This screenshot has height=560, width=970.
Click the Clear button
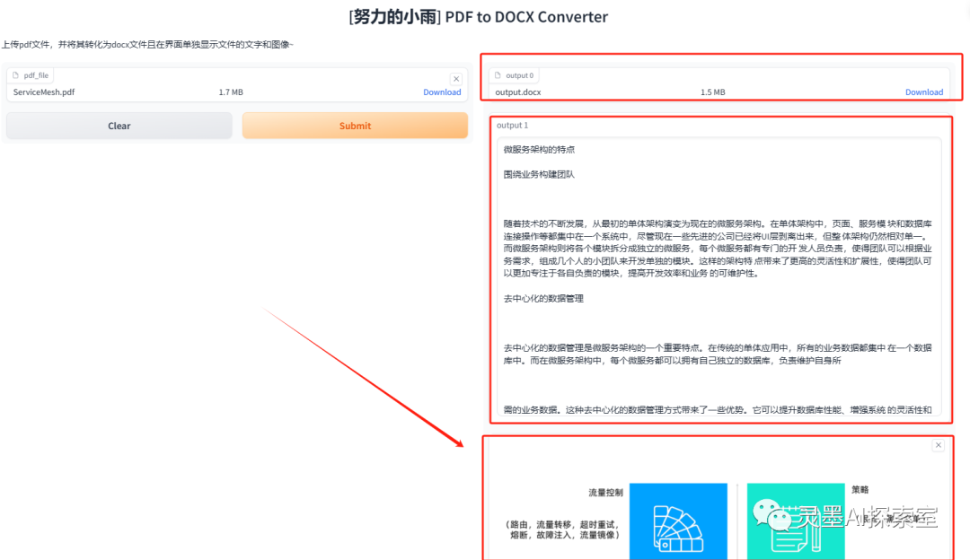(x=119, y=126)
